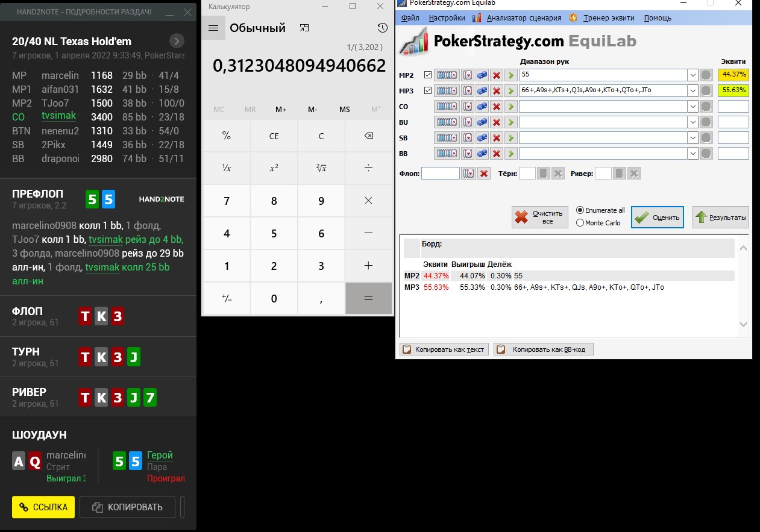
Task: Click the backspace key in Calculator
Action: (368, 136)
